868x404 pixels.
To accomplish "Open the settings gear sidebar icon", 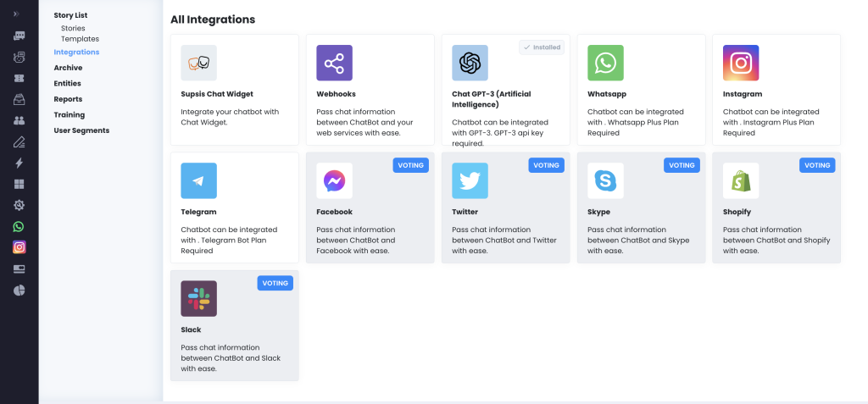I will (x=19, y=205).
